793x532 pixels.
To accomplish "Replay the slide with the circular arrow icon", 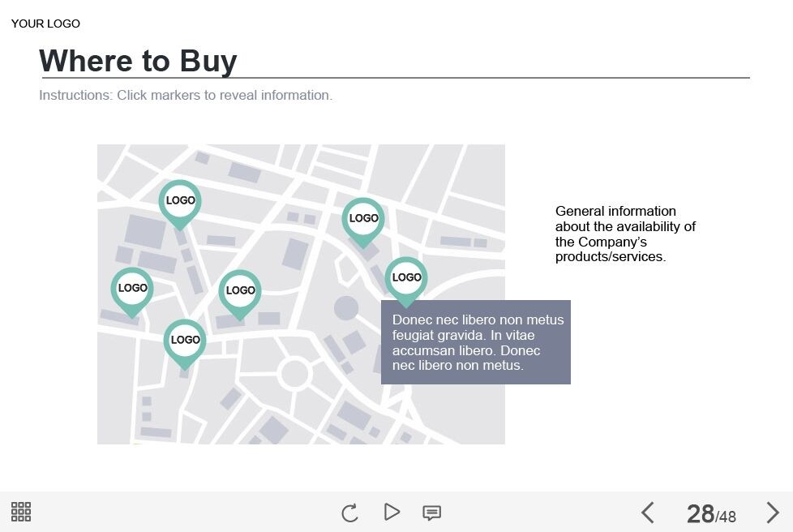I will pyautogui.click(x=349, y=513).
